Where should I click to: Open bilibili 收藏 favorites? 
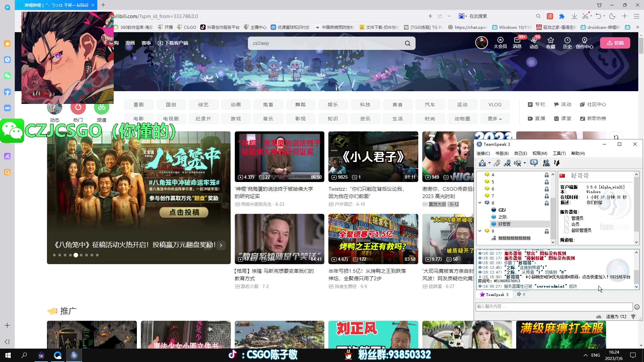(x=550, y=43)
